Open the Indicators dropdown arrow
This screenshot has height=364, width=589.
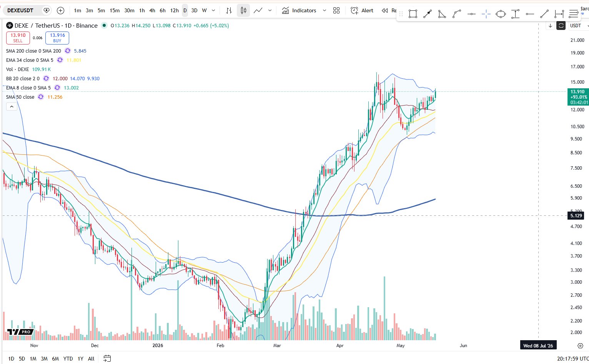coord(324,10)
